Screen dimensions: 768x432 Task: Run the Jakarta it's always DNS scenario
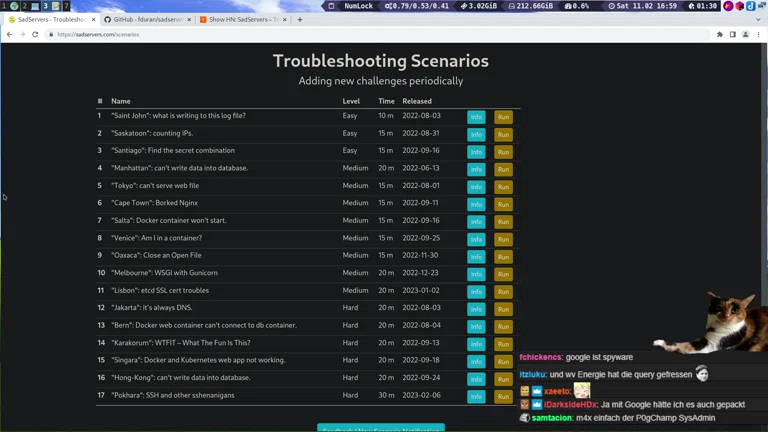(503, 309)
